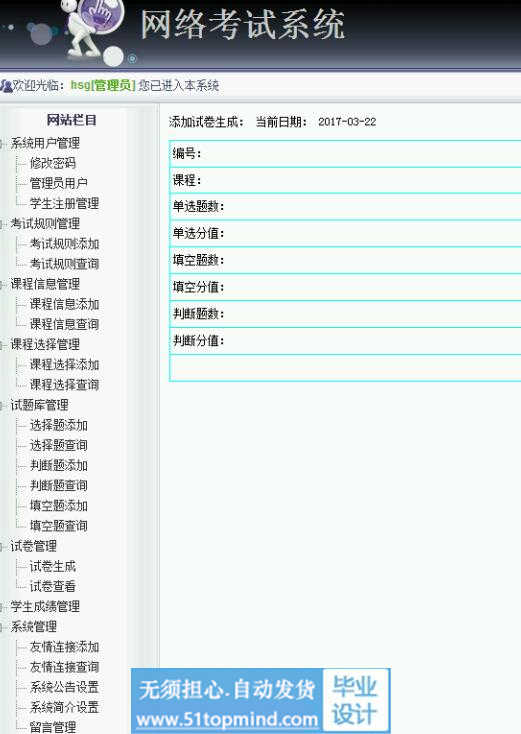Click the user icon beside the welcome text
This screenshot has width=521, height=734.
(6, 86)
